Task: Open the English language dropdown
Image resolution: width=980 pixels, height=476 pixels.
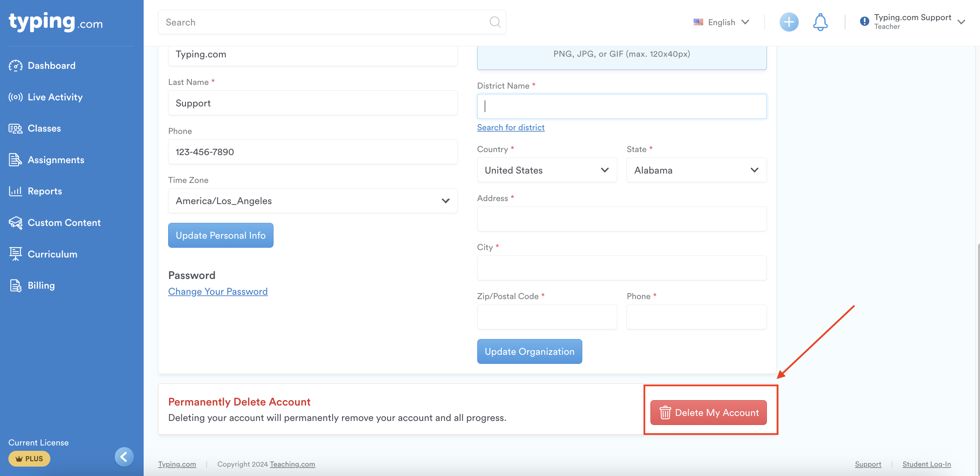Action: pos(721,22)
